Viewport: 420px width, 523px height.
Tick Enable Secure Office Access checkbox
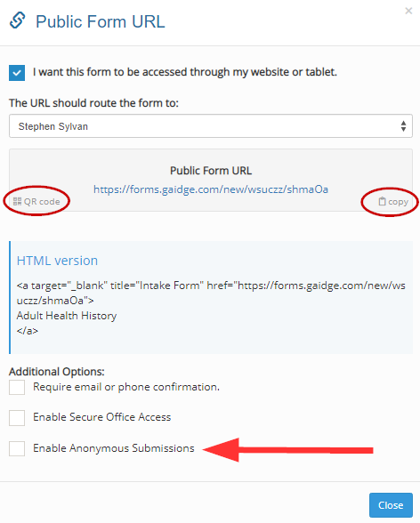click(17, 418)
